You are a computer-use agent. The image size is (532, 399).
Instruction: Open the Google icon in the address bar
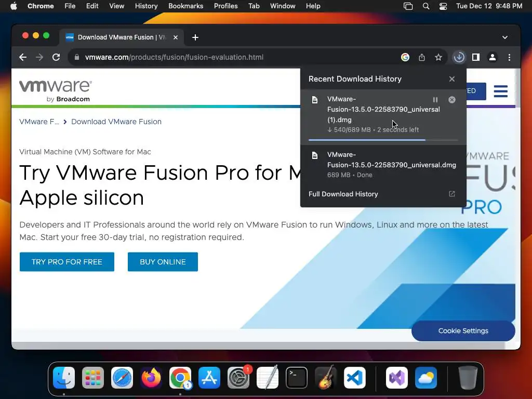[x=405, y=57]
